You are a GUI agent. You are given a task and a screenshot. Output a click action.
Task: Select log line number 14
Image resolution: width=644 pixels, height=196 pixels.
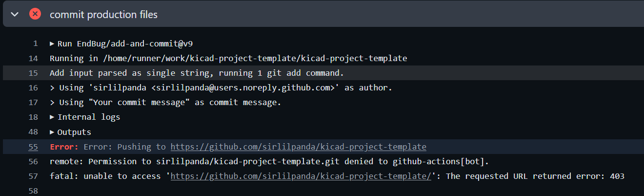(x=33, y=59)
